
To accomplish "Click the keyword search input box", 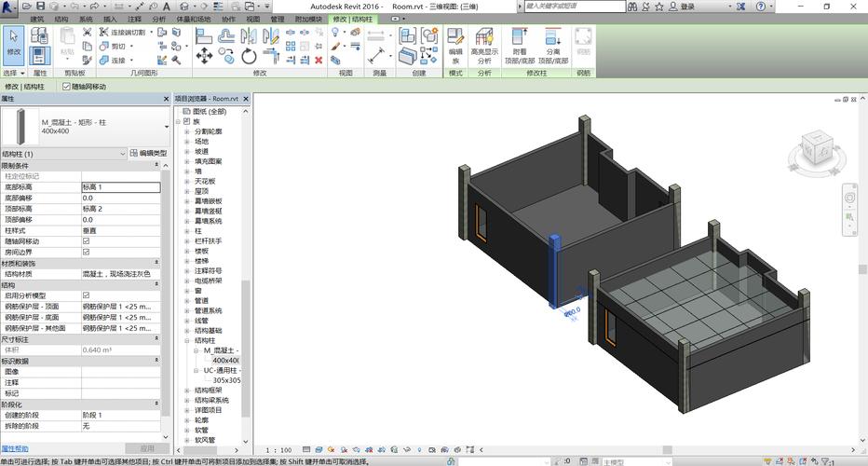I will 574,7.
